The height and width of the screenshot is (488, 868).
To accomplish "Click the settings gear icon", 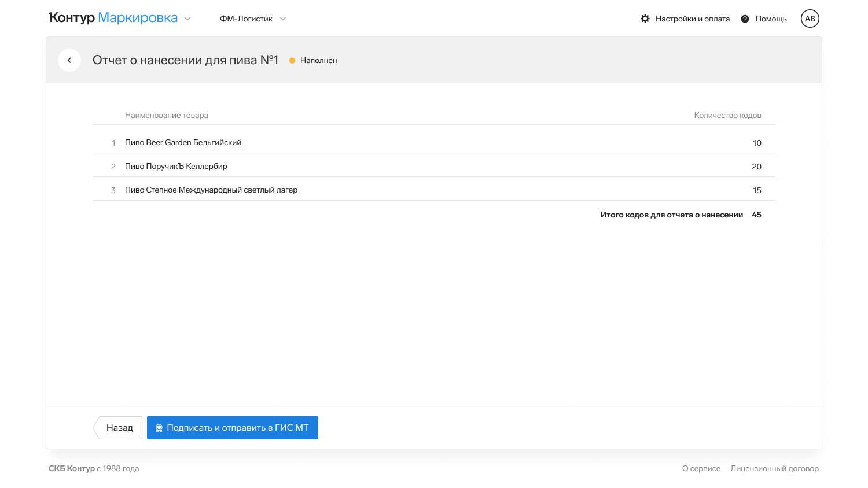I will pyautogui.click(x=645, y=19).
